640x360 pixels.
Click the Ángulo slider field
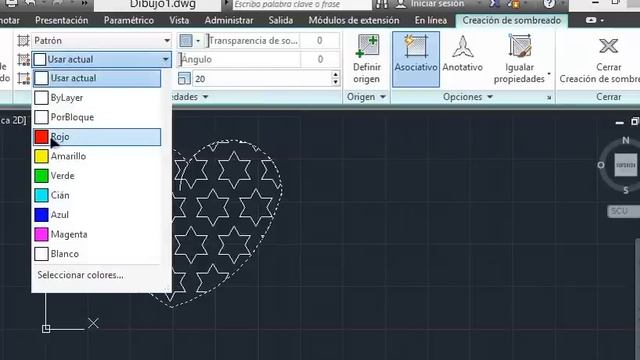(238, 60)
